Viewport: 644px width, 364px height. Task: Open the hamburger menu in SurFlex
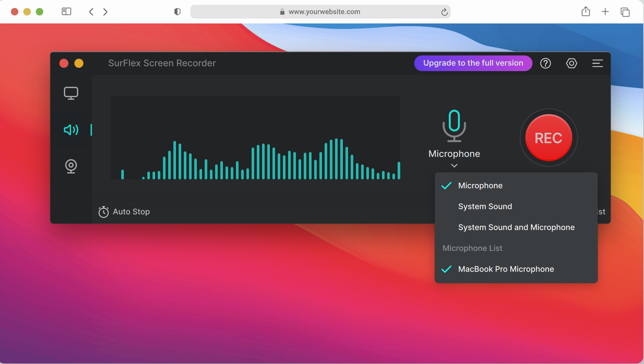pyautogui.click(x=597, y=63)
